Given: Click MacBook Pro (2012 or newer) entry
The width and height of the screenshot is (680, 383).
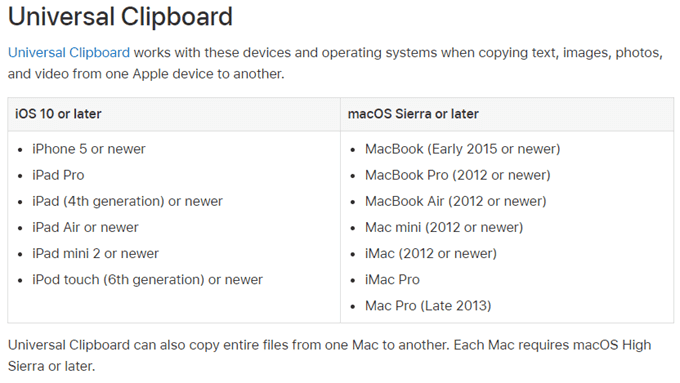Looking at the screenshot, I should pyautogui.click(x=458, y=175).
